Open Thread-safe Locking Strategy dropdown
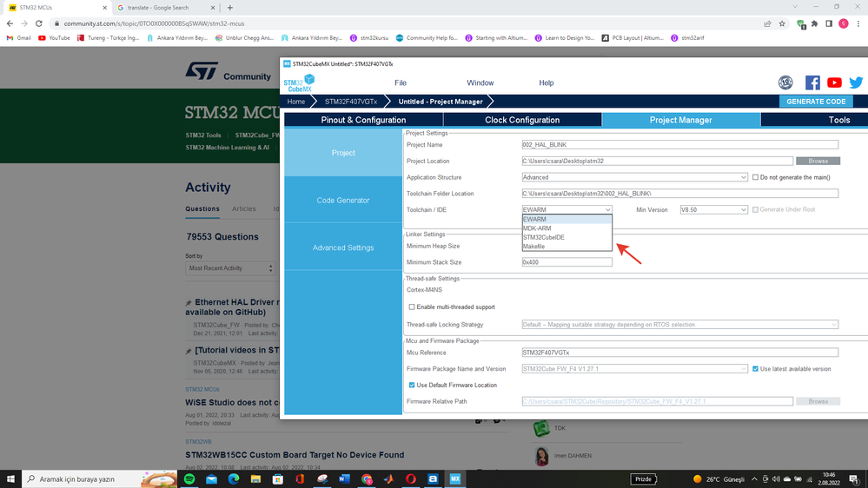The height and width of the screenshot is (488, 868). (x=679, y=325)
